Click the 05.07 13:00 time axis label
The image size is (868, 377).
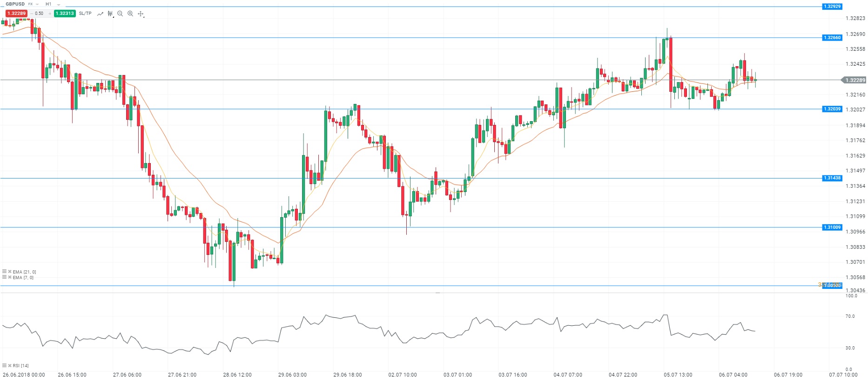click(x=678, y=374)
